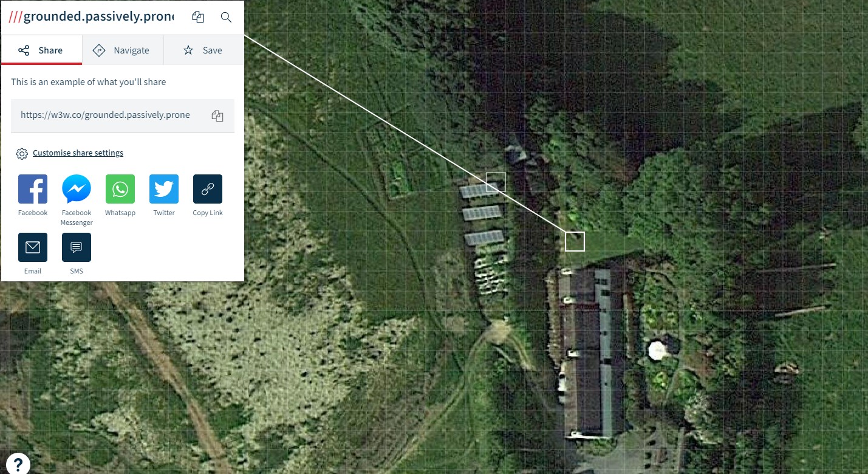
Task: Open Customise share settings link
Action: pos(78,153)
